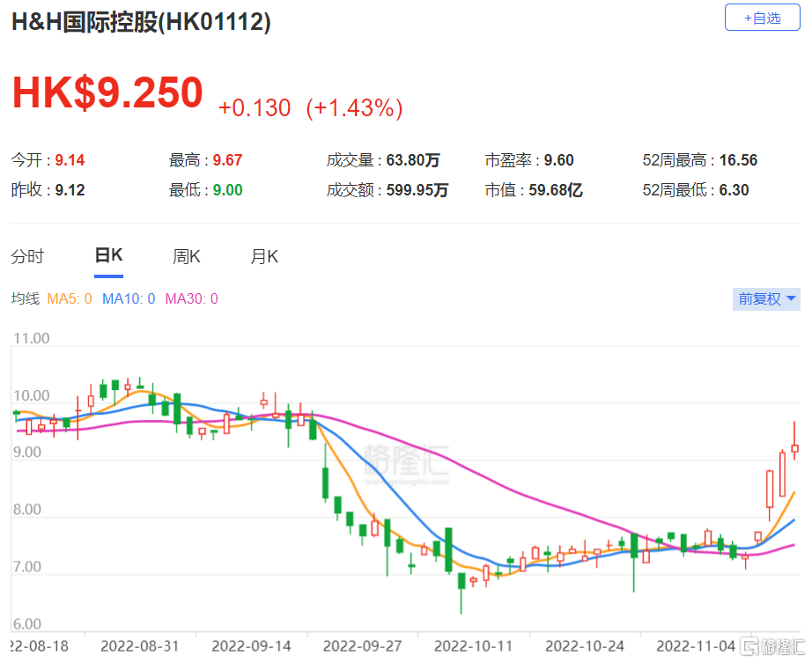Viewport: 812px width, 662px height.
Task: Click the 52周最低 value 6.30
Action: tap(734, 190)
